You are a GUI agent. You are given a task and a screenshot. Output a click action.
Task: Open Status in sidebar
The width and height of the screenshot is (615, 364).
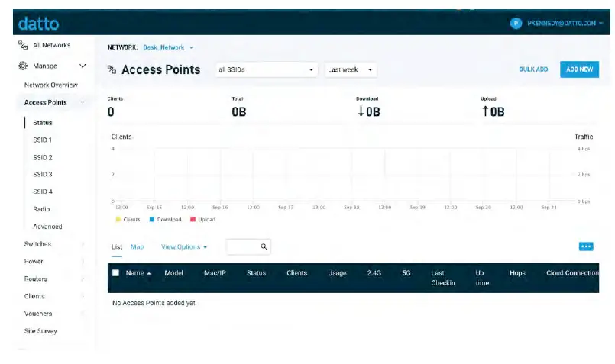pyautogui.click(x=42, y=123)
